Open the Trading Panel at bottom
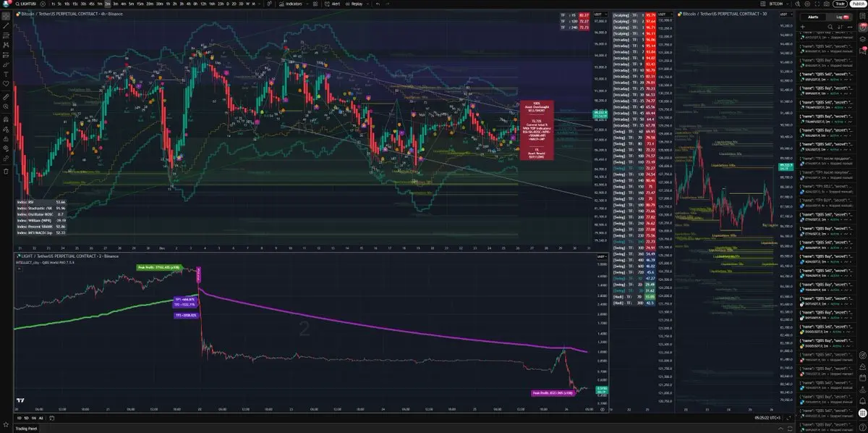 pyautogui.click(x=26, y=429)
